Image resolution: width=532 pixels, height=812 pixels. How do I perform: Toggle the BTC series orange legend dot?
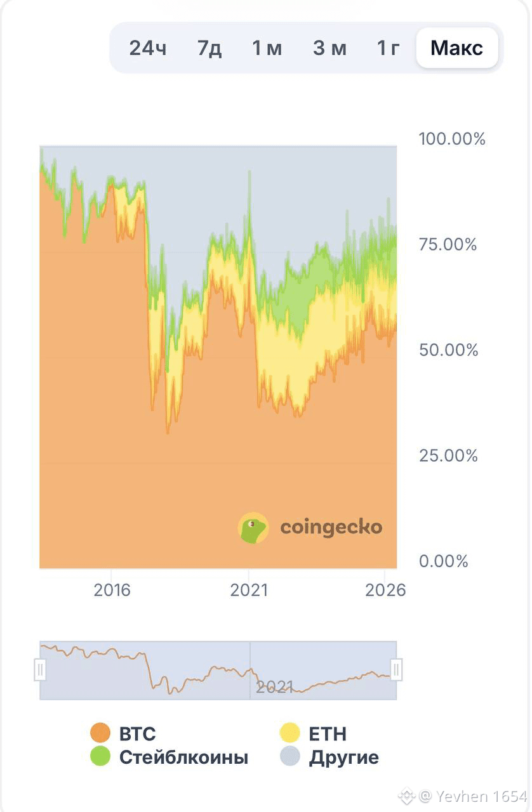(100, 733)
